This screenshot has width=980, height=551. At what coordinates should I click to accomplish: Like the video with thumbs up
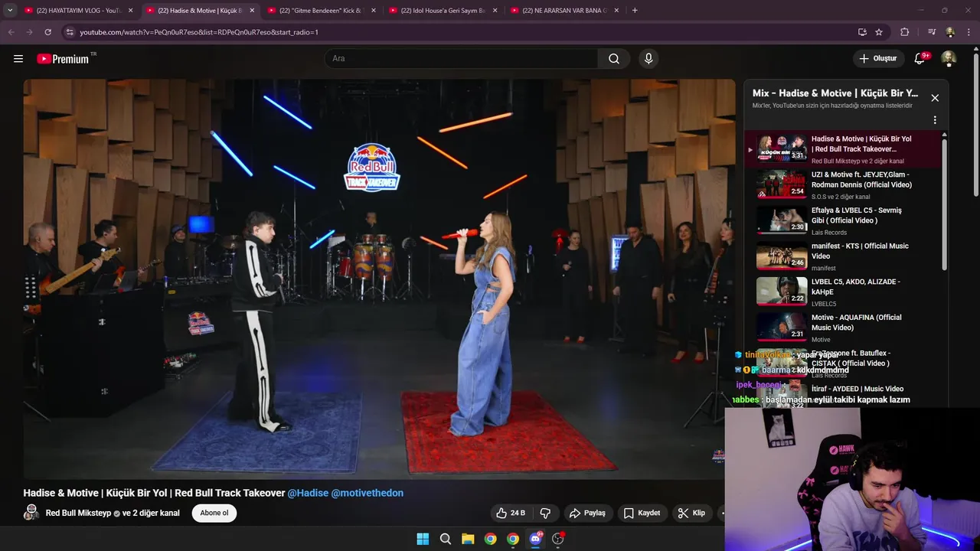click(x=511, y=513)
